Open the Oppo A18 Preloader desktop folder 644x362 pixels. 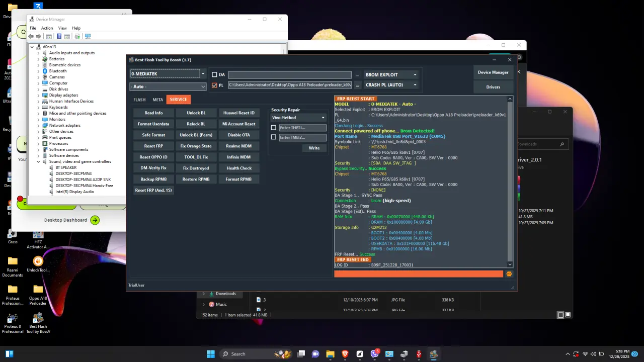(x=38, y=295)
